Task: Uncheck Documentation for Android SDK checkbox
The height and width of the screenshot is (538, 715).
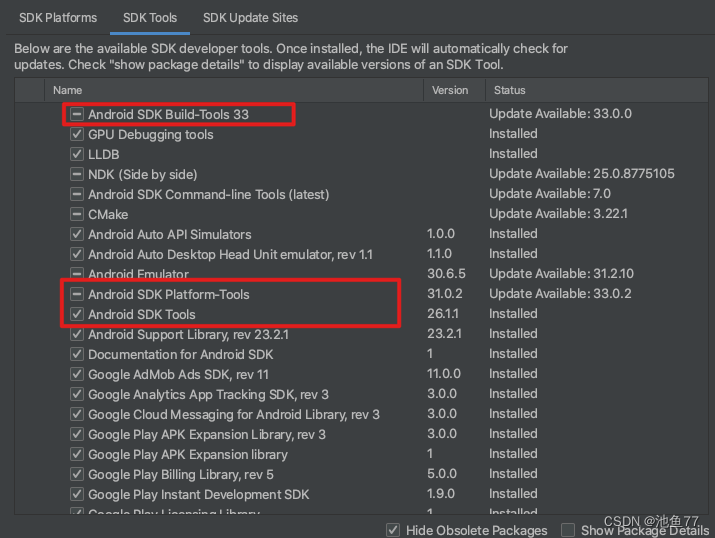Action: point(77,354)
